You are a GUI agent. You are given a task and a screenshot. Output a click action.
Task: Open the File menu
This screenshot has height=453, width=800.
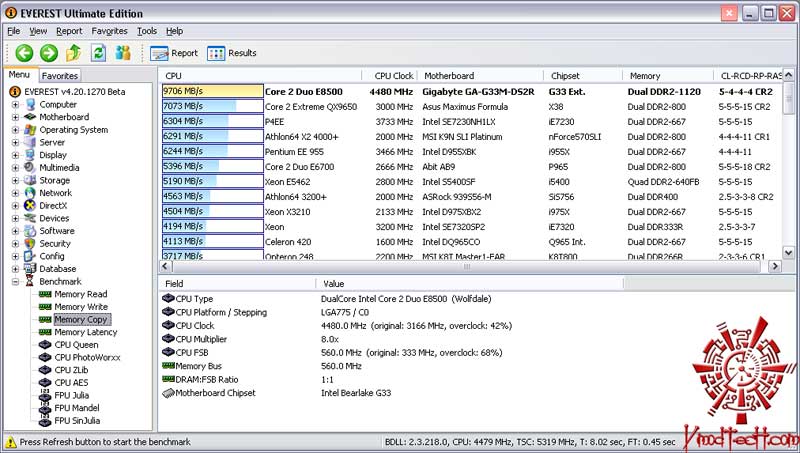14,31
